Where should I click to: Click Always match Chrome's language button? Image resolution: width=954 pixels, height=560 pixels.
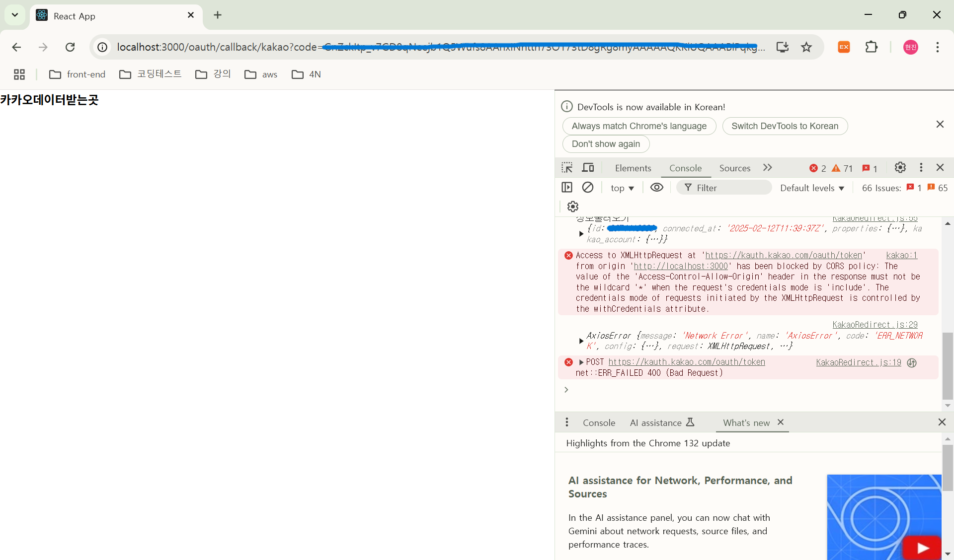639,126
